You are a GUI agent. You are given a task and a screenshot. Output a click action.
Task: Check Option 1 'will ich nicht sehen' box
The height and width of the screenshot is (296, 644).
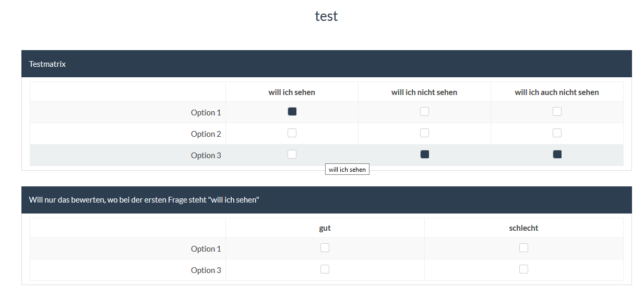[424, 112]
